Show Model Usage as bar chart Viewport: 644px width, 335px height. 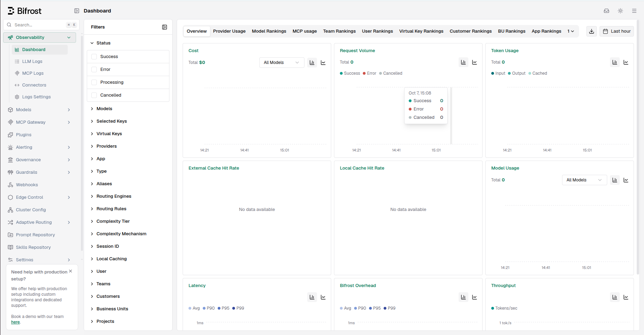[615, 180]
